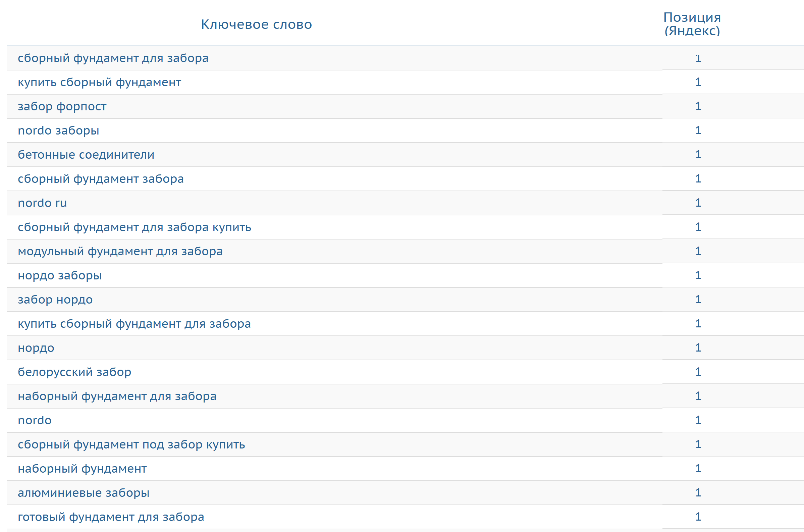Image resolution: width=804 pixels, height=532 pixels.
Task: Click the 'нордо заборы' keyword
Action: pyautogui.click(x=60, y=275)
